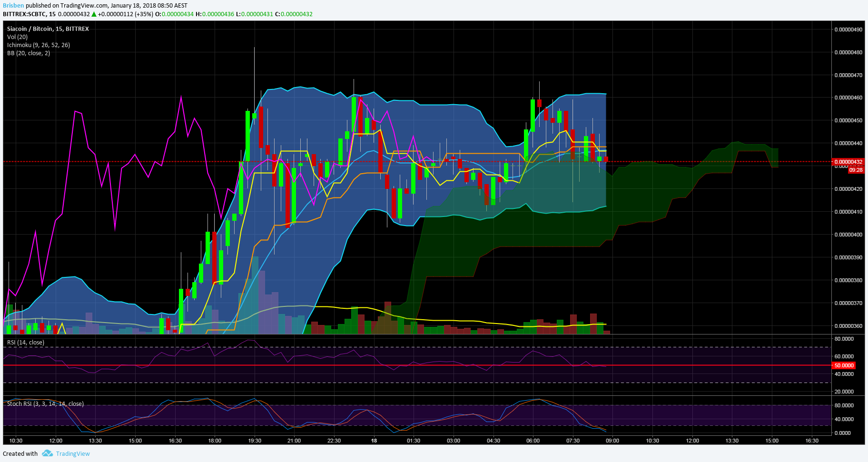This screenshot has width=868, height=462.
Task: Click the H:0.00000436 high value
Action: (x=215, y=14)
